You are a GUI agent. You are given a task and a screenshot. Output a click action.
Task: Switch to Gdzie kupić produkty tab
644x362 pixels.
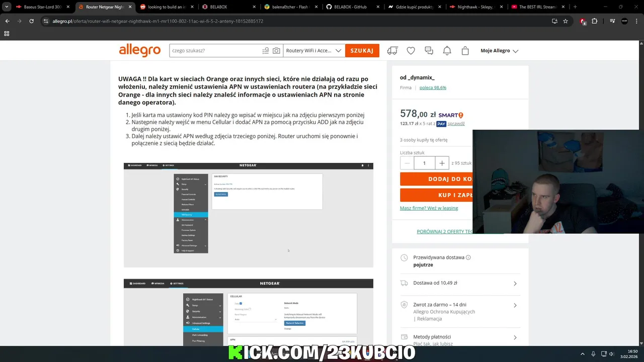[x=415, y=7]
